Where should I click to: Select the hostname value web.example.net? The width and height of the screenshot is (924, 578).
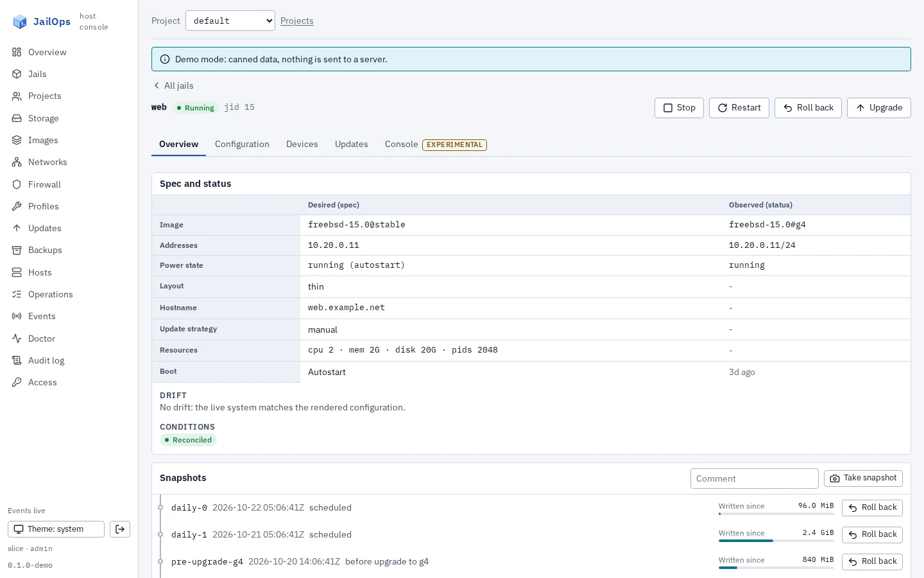[346, 308]
